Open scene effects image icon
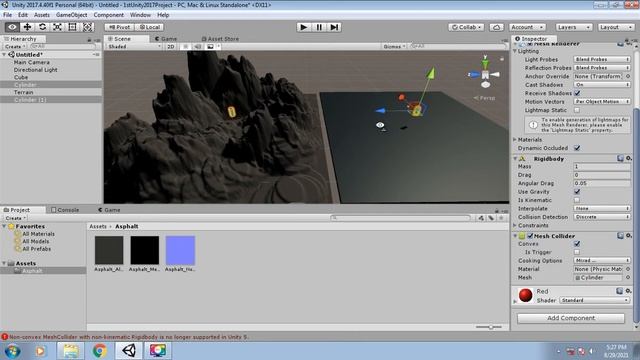This screenshot has height=360, width=640. click(210, 47)
